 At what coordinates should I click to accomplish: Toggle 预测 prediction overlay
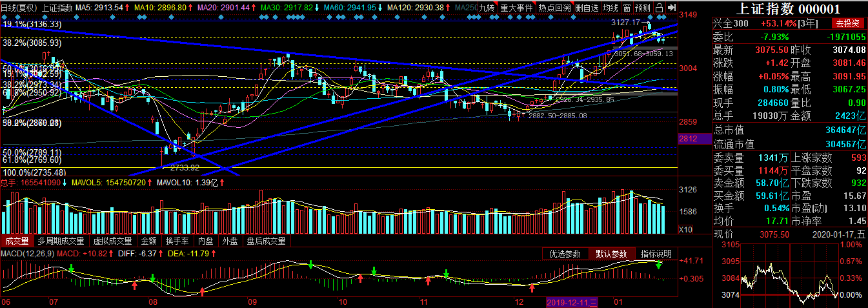(x=643, y=8)
